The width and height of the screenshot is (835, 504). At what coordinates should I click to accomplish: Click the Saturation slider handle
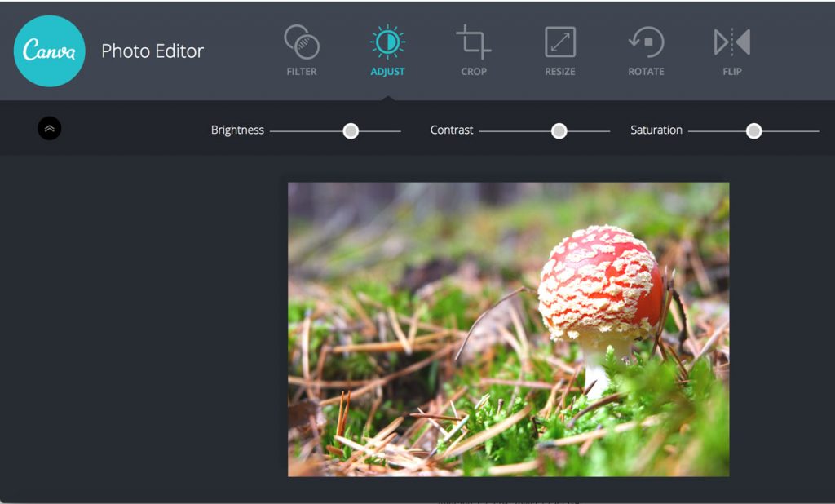pyautogui.click(x=754, y=130)
